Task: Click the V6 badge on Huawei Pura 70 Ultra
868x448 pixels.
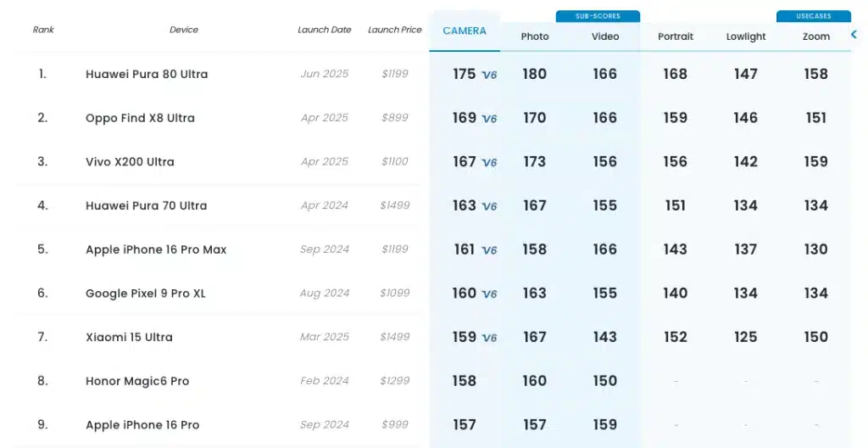Action: 489,206
